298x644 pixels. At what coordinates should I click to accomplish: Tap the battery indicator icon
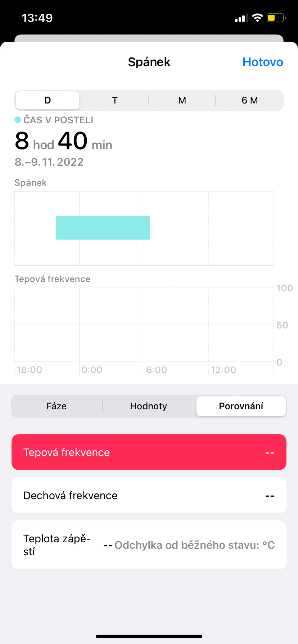(x=276, y=18)
